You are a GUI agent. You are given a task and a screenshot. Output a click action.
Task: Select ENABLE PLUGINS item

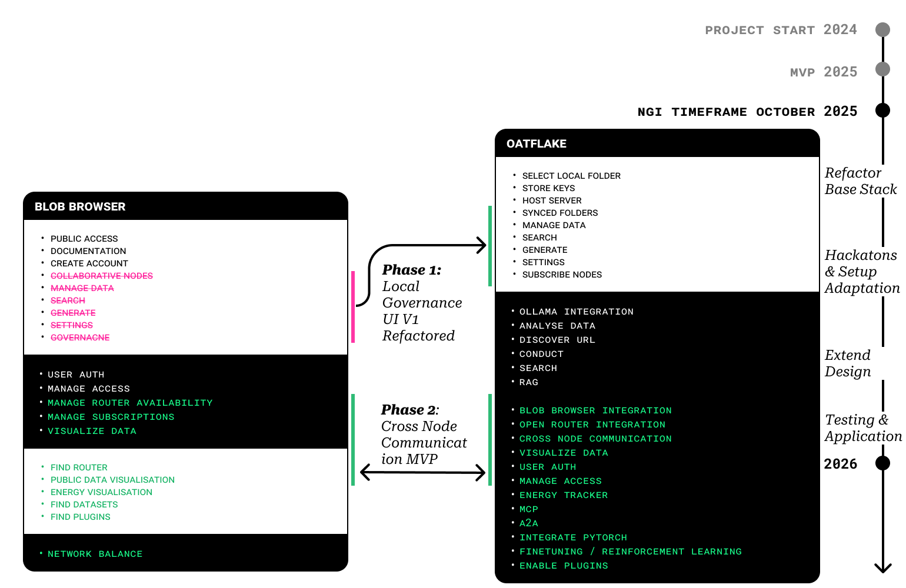click(564, 566)
